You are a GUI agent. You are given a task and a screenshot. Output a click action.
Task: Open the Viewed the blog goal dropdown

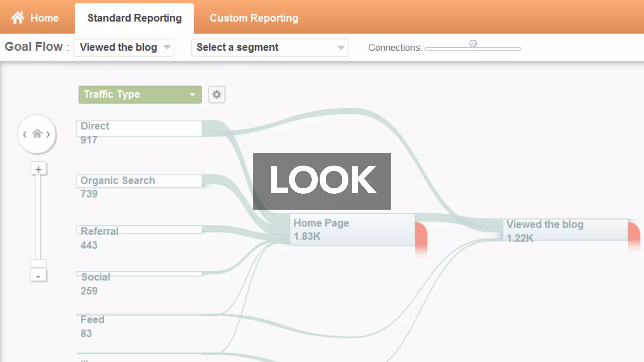click(x=124, y=48)
